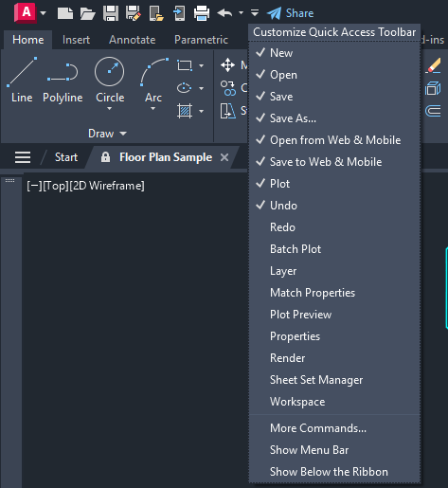The height and width of the screenshot is (488, 448).
Task: Expand the Ellipse tool dropdown arrow
Action: [x=201, y=88]
